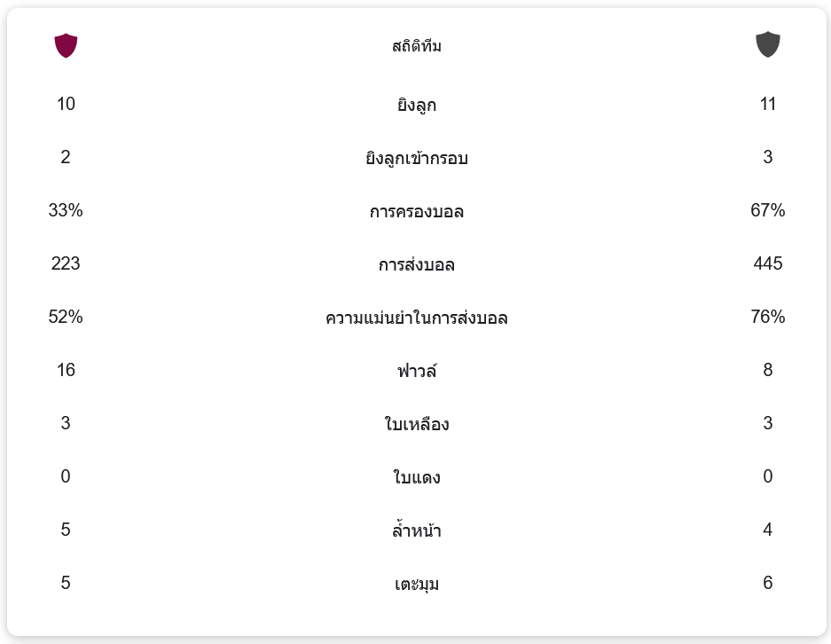Click the การส่งบอล passes label
831x644 pixels.
pos(416,265)
